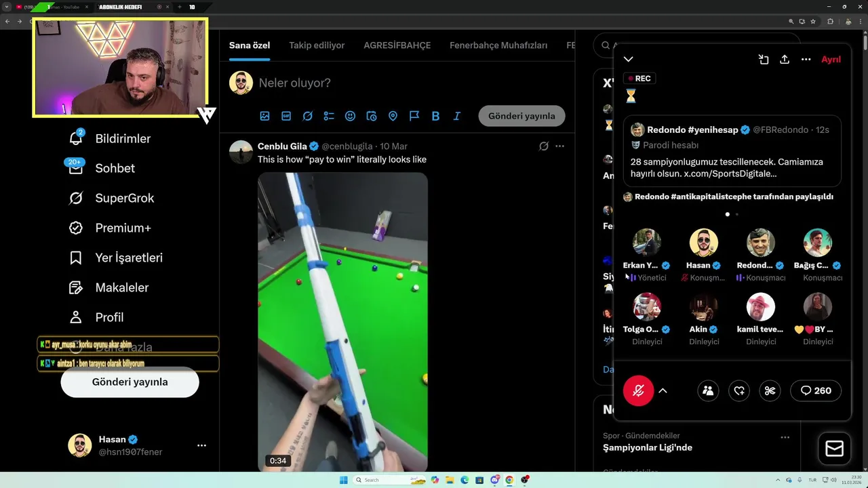The image size is (868, 488).
Task: Click the scissors clip icon in the Space
Action: coord(770,390)
